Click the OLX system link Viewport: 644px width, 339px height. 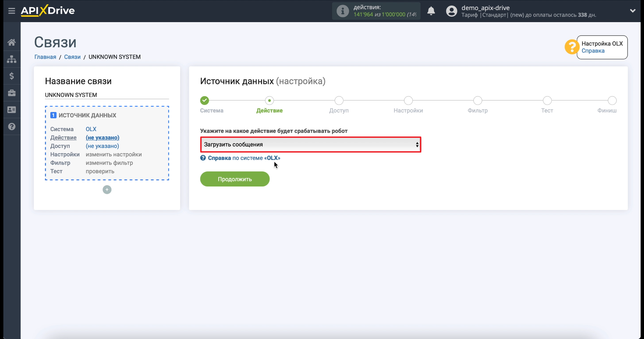point(91,129)
